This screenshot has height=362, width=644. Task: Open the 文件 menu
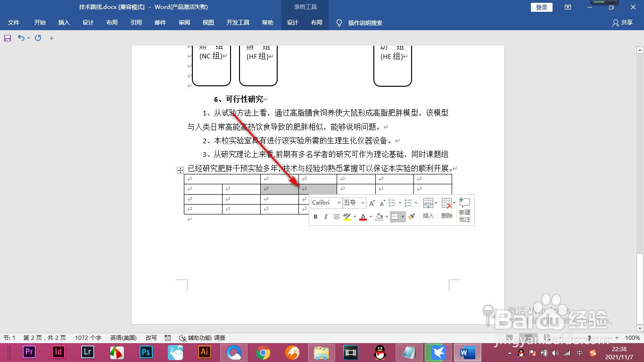[x=14, y=23]
